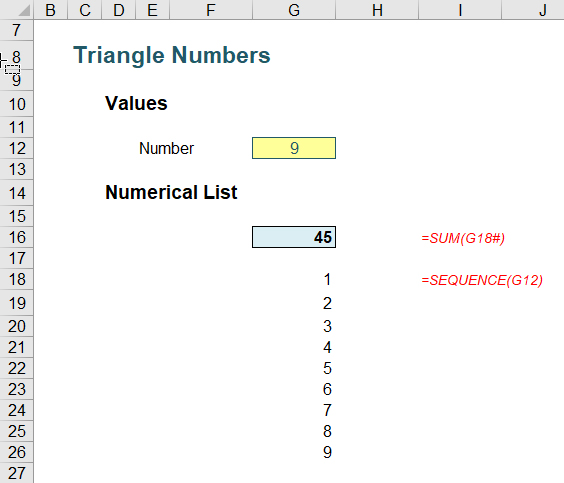
Task: Select row 24 header
Action: (17, 410)
